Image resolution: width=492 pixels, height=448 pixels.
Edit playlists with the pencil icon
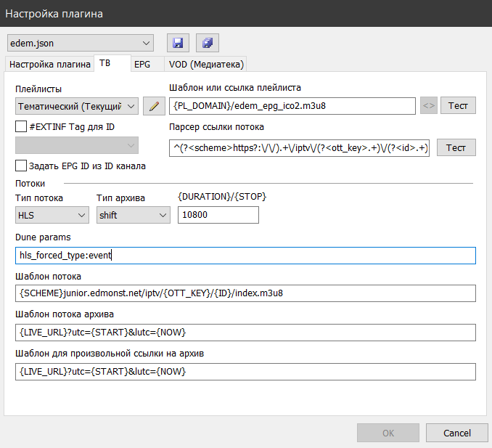tap(154, 106)
